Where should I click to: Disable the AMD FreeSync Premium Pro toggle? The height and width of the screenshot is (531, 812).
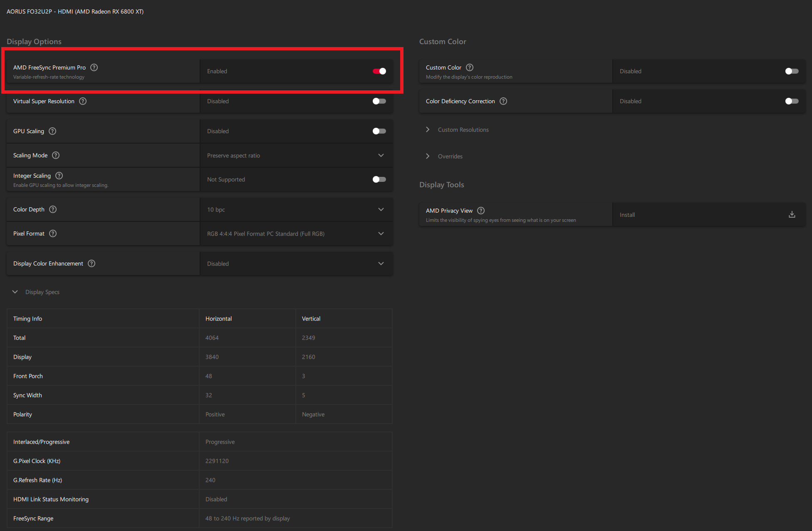pyautogui.click(x=379, y=71)
